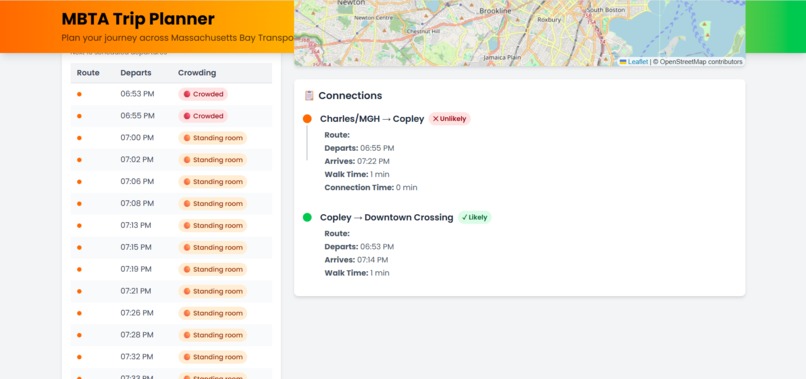Click the Crowded badge for 06:53 PM
The width and height of the screenshot is (806, 379).
click(x=203, y=94)
